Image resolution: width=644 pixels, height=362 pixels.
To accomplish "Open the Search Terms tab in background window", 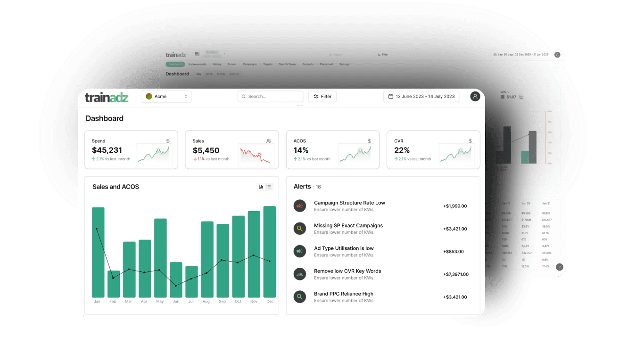I will pos(288,64).
